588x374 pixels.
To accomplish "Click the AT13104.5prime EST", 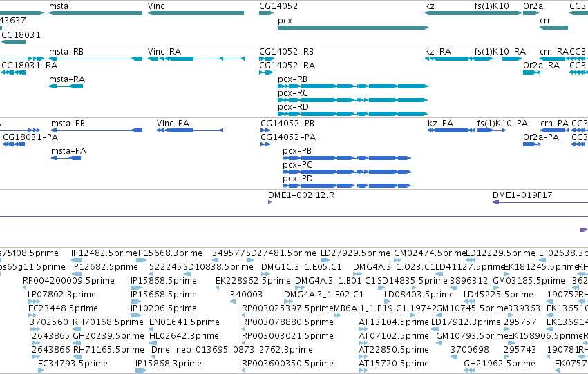I will point(363,329).
